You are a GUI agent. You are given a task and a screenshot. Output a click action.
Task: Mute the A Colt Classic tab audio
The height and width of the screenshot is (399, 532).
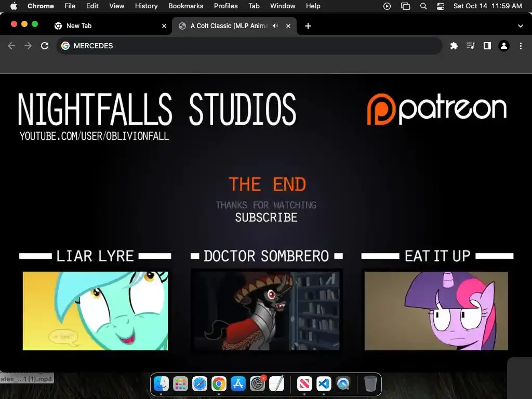(275, 26)
